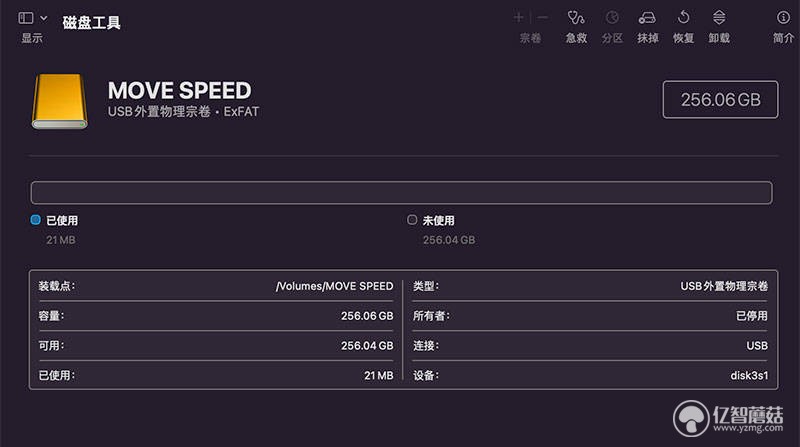Image resolution: width=800 pixels, height=447 pixels.
Task: Click the remove volume minus icon
Action: (543, 18)
